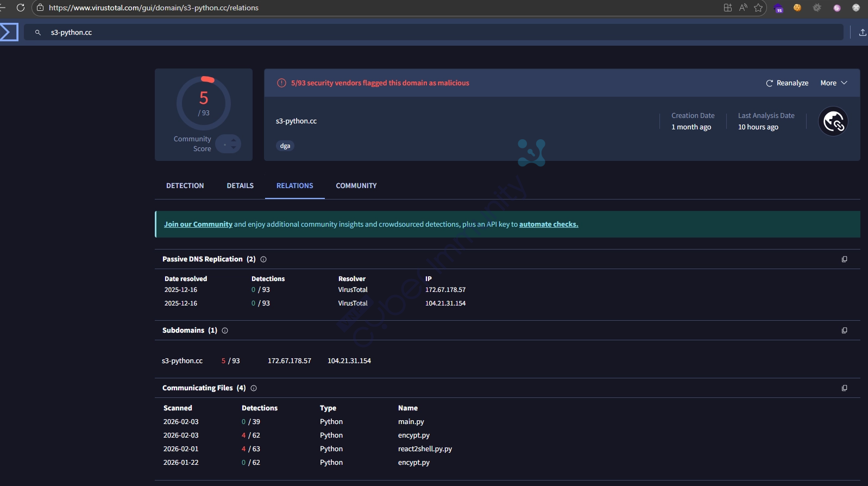Switch to the Detection tab
Screen dimensions: 868x486
185,186
